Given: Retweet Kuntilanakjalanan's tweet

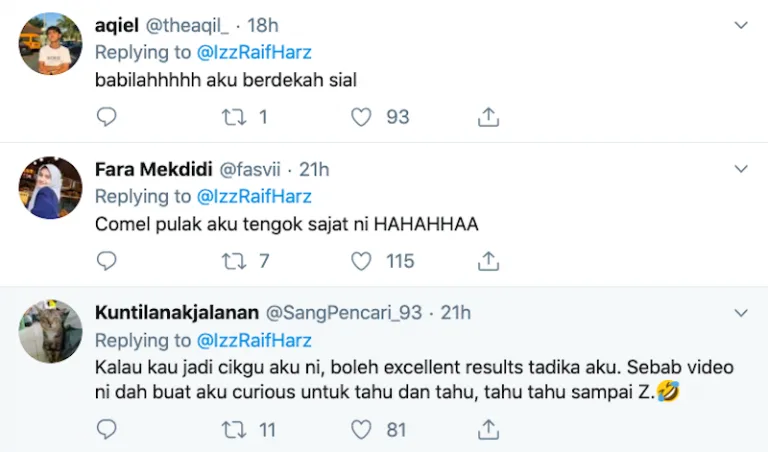Looking at the screenshot, I should coord(232,430).
